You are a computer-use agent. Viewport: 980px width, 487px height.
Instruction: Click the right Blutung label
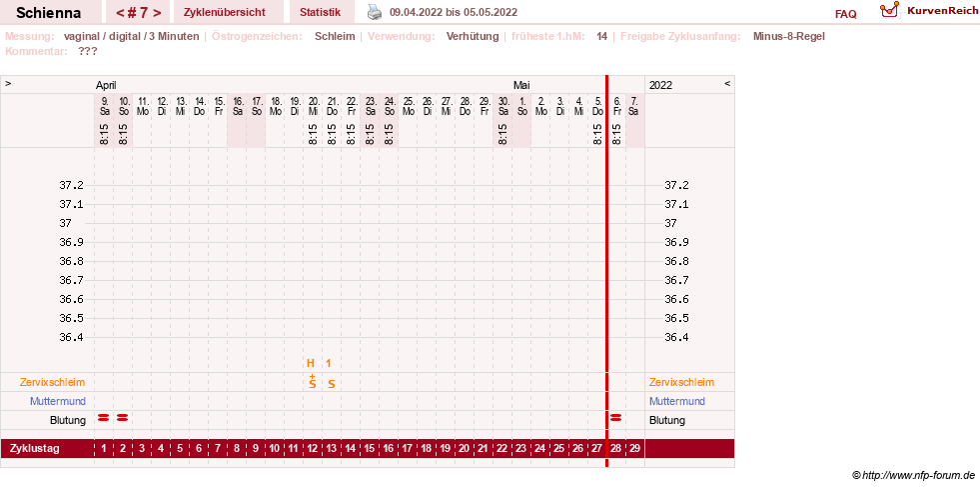pyautogui.click(x=667, y=420)
